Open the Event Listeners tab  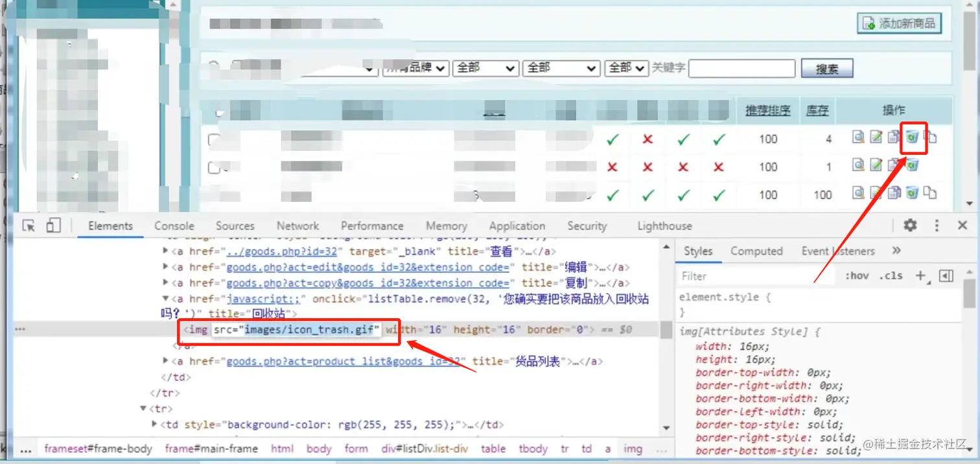pyautogui.click(x=838, y=251)
